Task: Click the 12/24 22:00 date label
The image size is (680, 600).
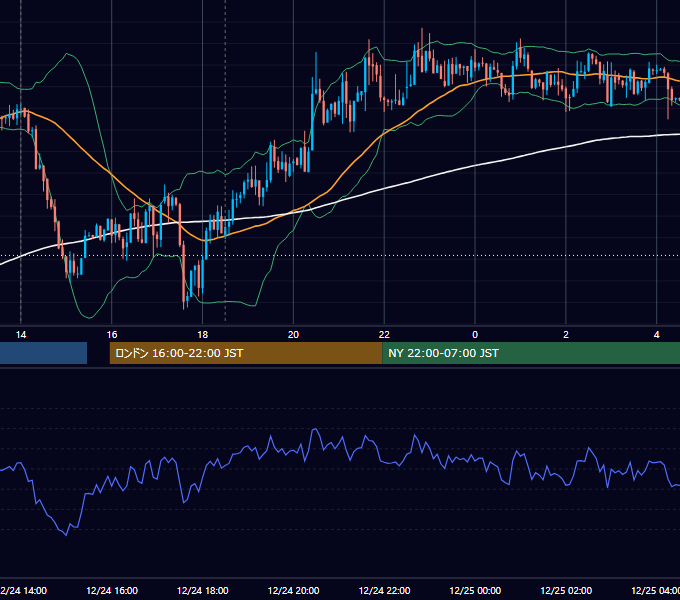Action: 384,590
